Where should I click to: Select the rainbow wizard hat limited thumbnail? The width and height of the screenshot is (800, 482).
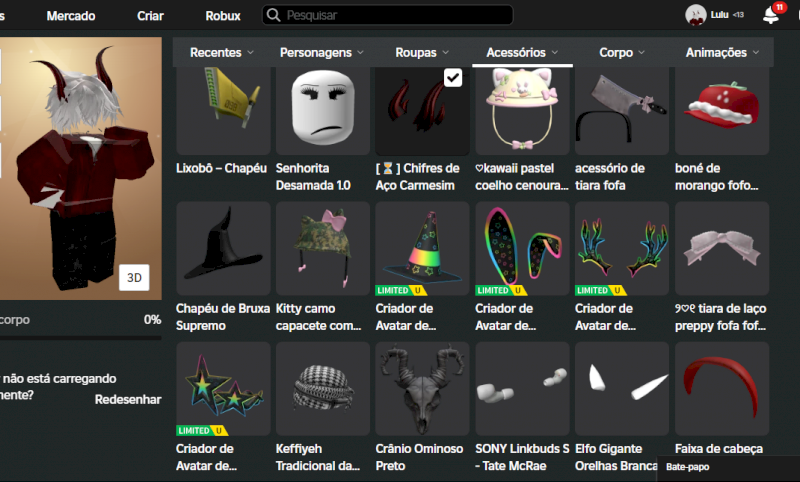(x=422, y=248)
